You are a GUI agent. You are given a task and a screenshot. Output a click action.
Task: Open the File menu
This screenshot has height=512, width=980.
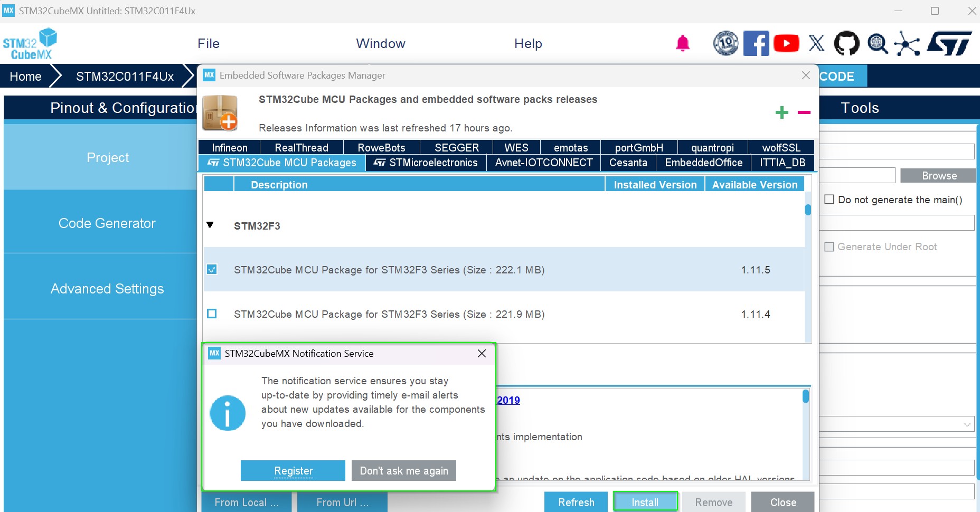coord(209,43)
